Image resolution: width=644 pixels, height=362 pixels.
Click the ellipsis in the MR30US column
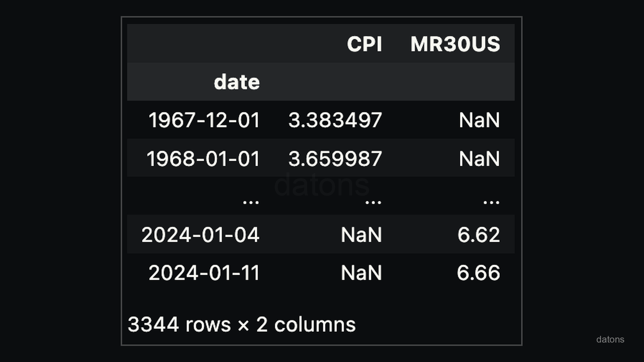click(x=491, y=201)
